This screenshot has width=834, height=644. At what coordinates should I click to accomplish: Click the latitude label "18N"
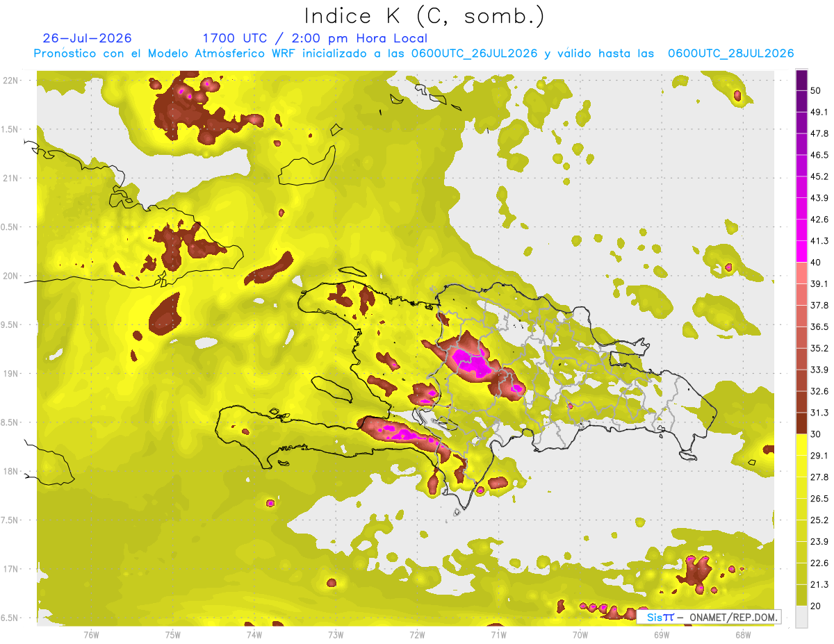(11, 472)
